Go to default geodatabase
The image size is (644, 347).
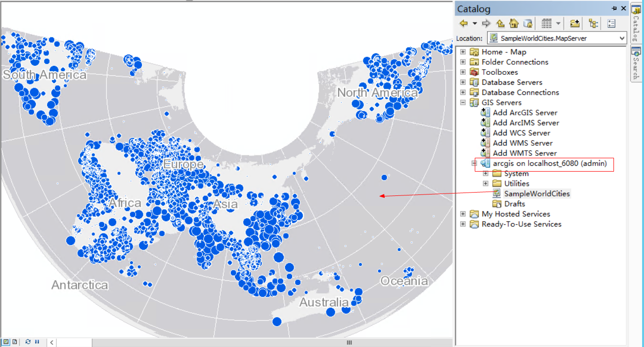pos(527,23)
